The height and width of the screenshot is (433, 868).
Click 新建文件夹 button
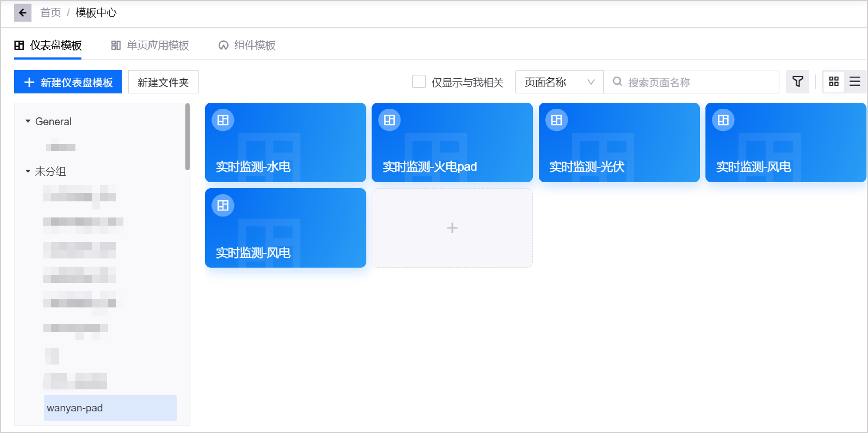tap(163, 82)
